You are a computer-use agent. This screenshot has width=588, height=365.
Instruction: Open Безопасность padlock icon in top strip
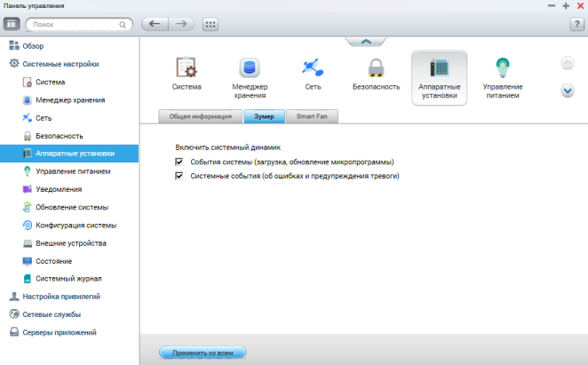[376, 67]
